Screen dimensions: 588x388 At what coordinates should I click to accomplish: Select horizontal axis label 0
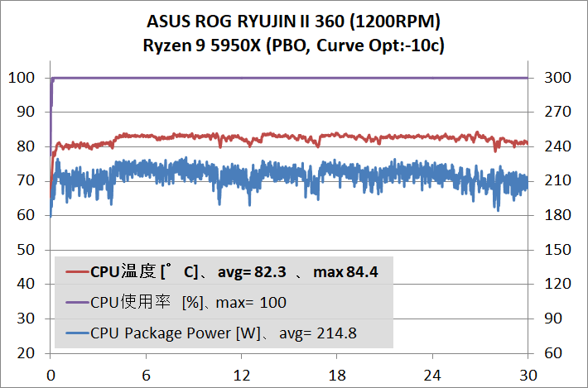pyautogui.click(x=51, y=376)
